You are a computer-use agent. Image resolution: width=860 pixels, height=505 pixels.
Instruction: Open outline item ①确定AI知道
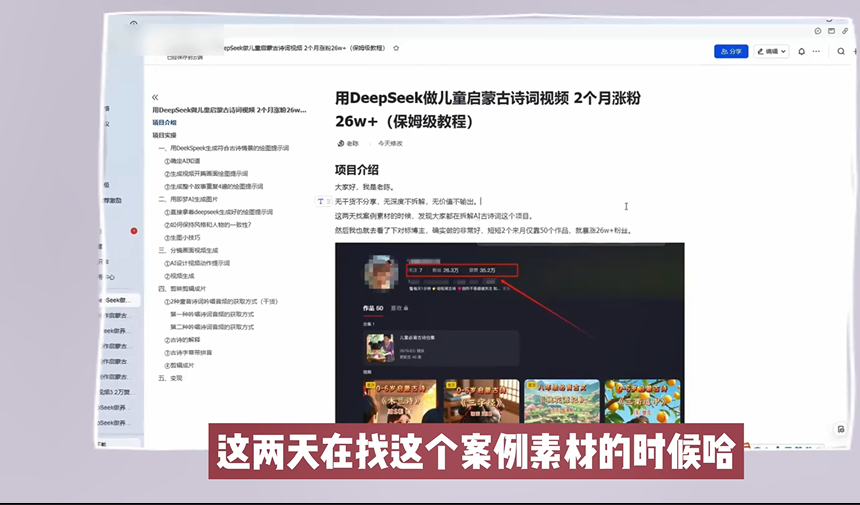click(182, 161)
